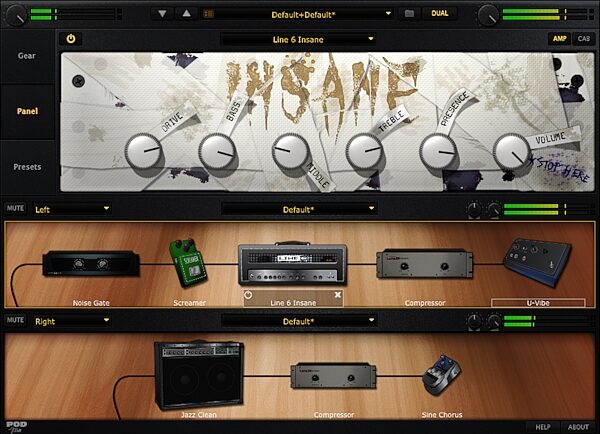Click the preset list icon beside arrows
Viewport: 600px width, 434px height.
point(209,14)
